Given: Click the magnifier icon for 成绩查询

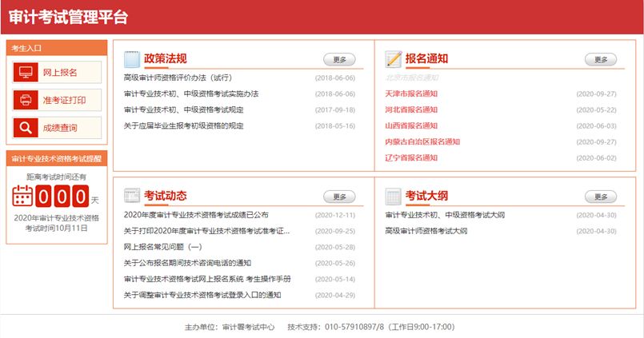Looking at the screenshot, I should point(26,128).
